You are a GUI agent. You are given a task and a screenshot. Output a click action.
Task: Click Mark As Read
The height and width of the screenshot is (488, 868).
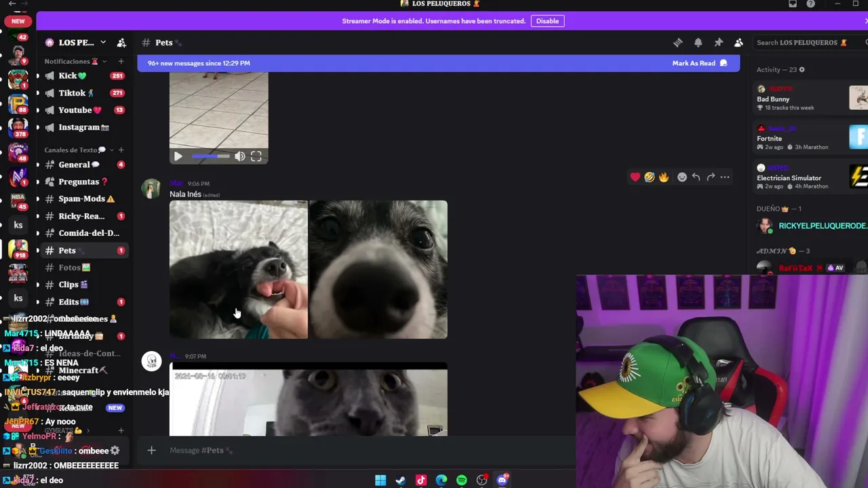point(700,63)
